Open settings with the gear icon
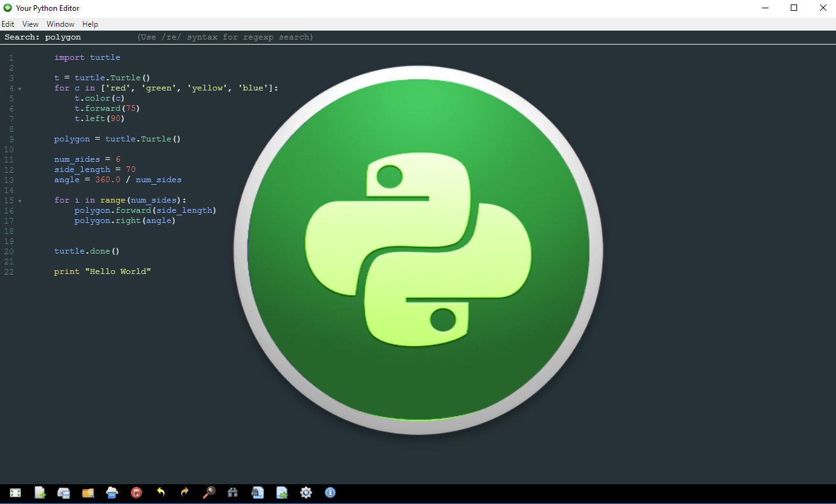Viewport: 836px width, 504px height. [x=306, y=493]
